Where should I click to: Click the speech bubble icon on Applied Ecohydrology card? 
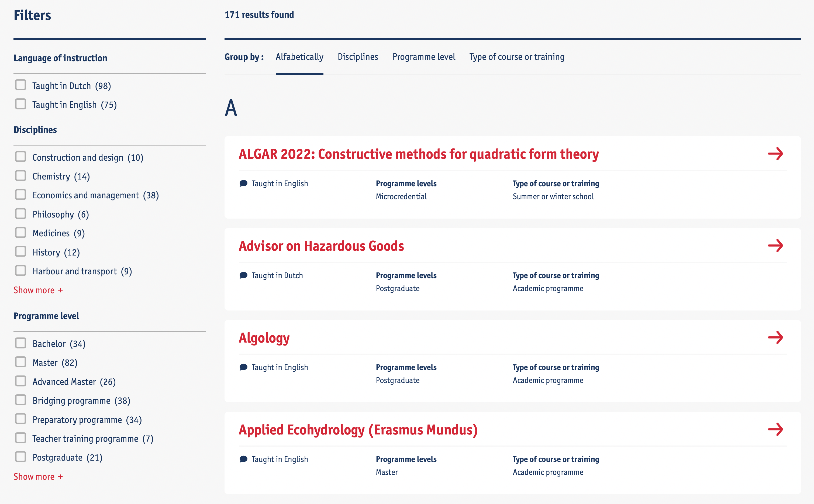pyautogui.click(x=243, y=459)
